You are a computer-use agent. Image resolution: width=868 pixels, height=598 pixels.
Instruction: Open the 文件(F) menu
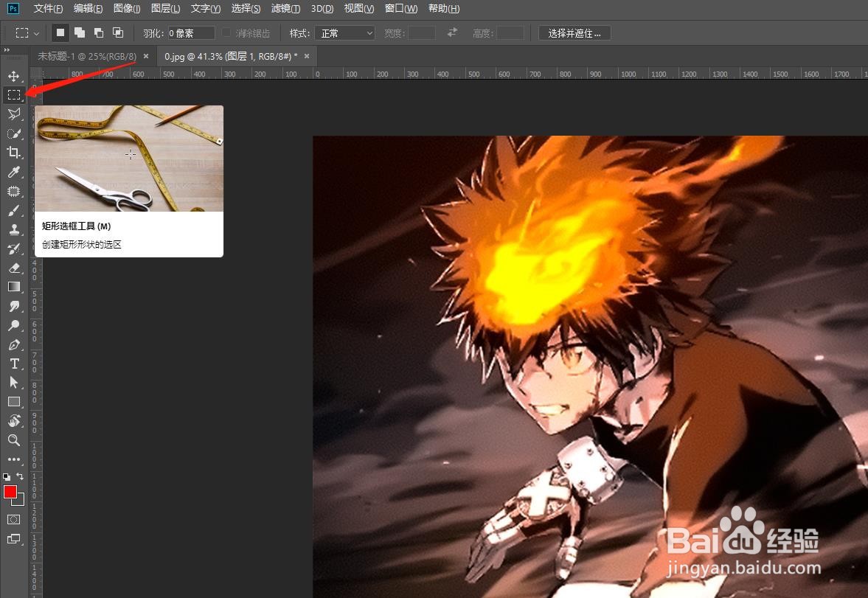click(48, 8)
